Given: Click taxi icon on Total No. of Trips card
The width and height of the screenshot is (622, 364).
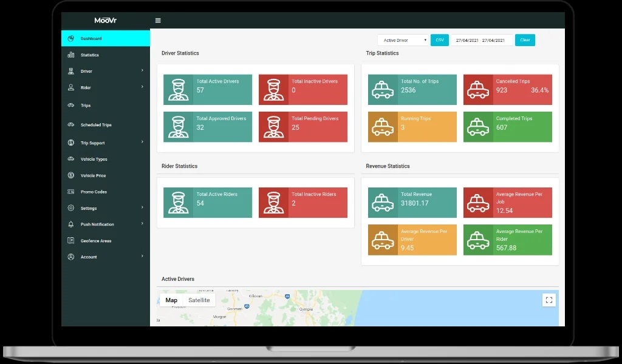Looking at the screenshot, I should coord(383,90).
